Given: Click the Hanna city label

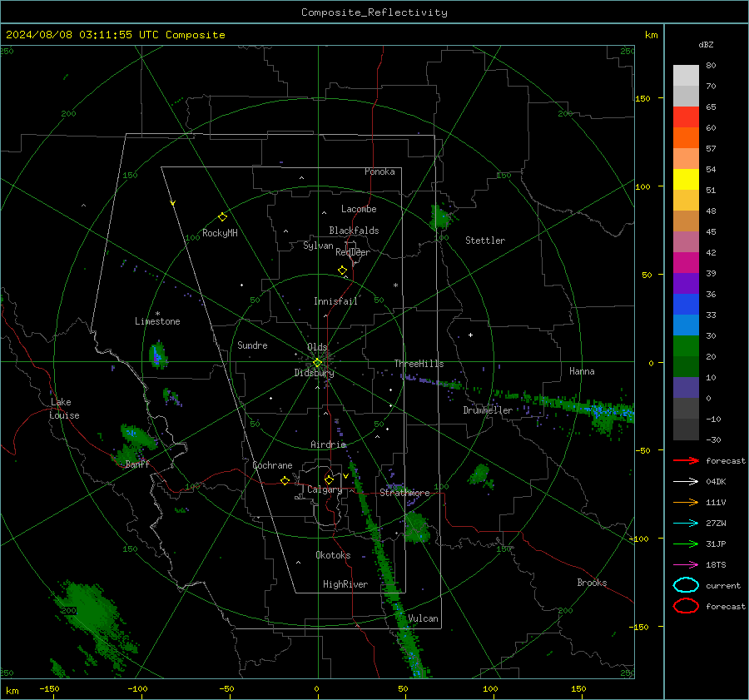Looking at the screenshot, I should click(582, 371).
